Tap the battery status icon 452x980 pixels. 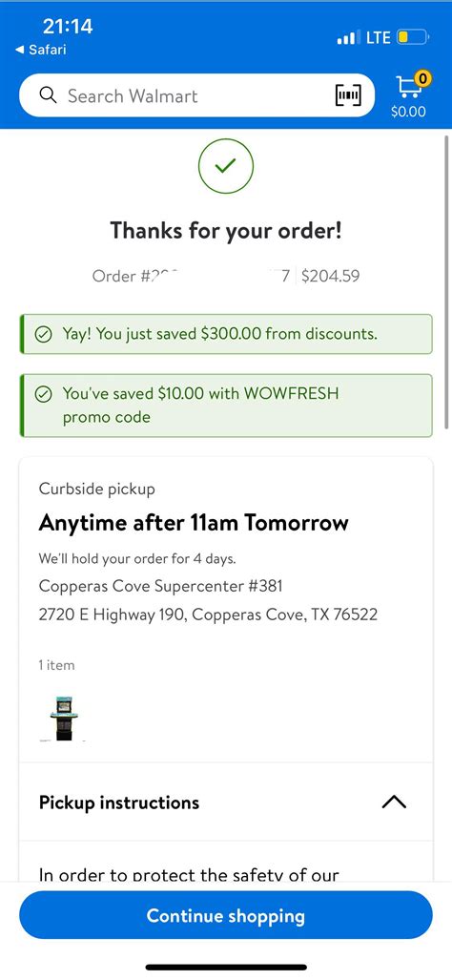413,37
